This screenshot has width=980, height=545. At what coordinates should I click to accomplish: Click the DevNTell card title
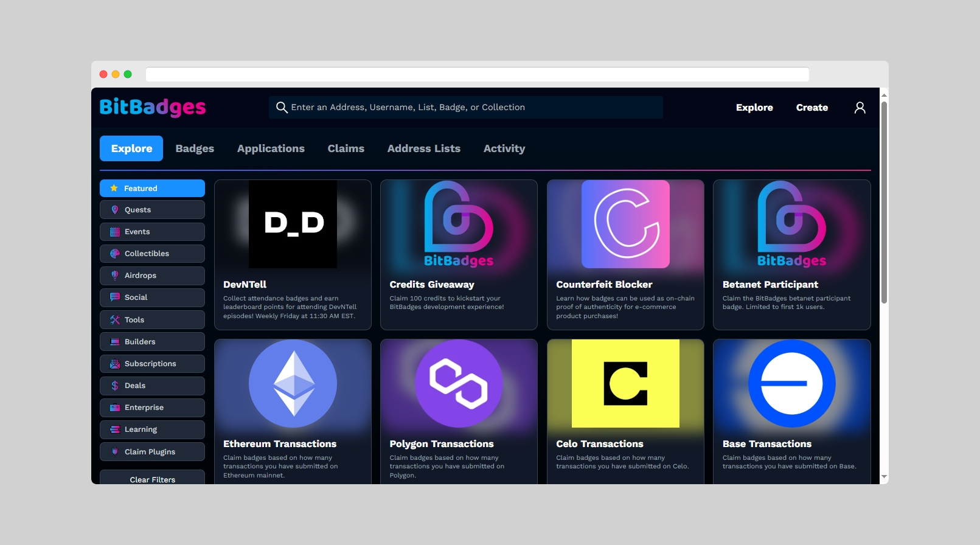245,285
